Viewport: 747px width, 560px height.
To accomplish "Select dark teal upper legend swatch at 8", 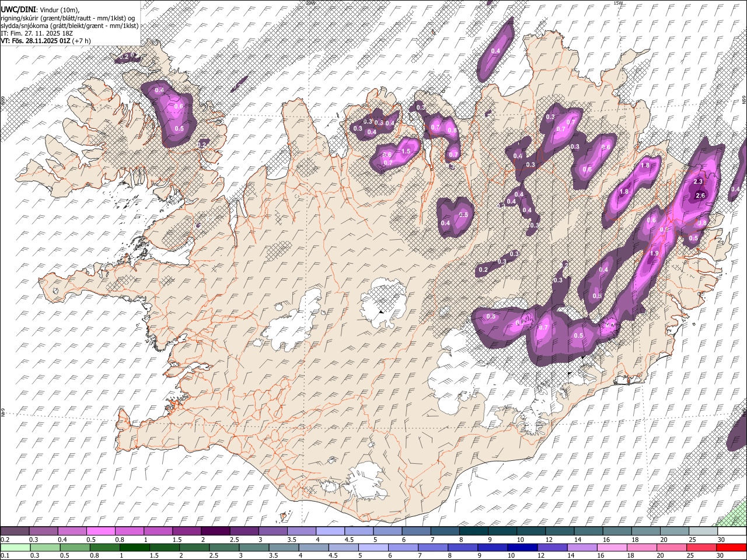I will tap(473, 531).
